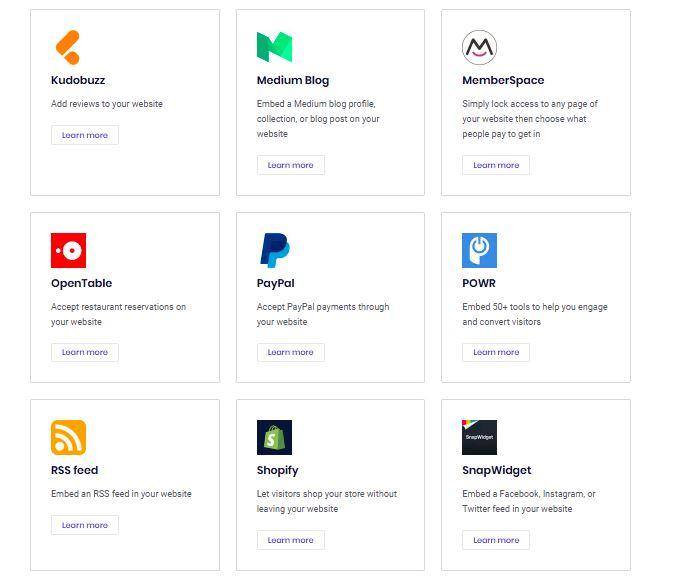Image resolution: width=680 pixels, height=582 pixels.
Task: Click the SnapWidget logo icon
Action: point(479,437)
